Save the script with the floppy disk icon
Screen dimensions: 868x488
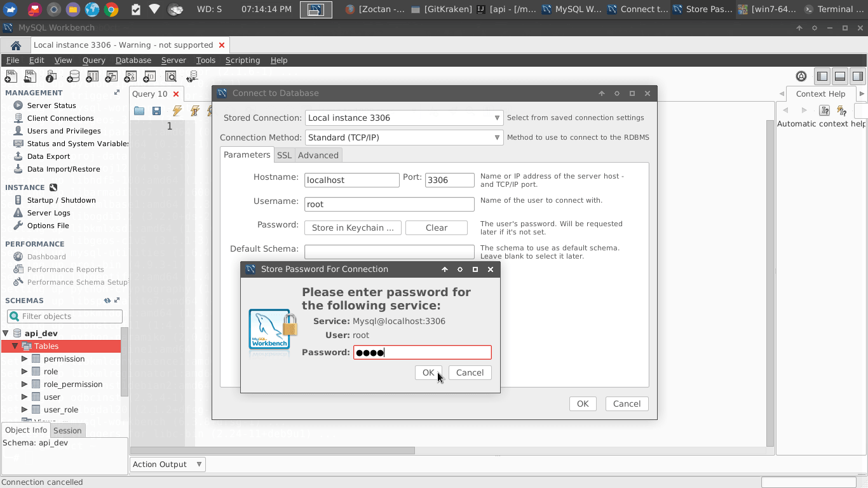tap(156, 111)
